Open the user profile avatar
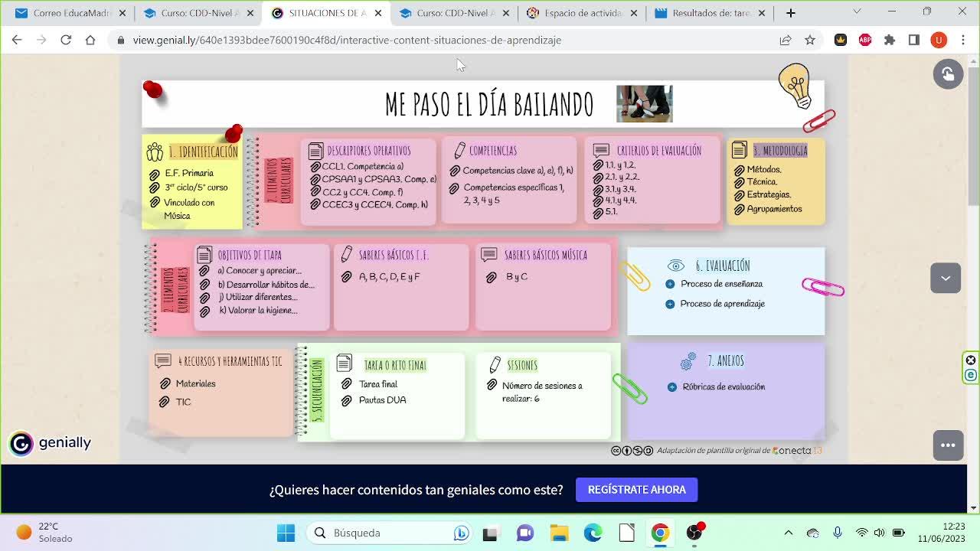The image size is (980, 551). [x=939, y=40]
